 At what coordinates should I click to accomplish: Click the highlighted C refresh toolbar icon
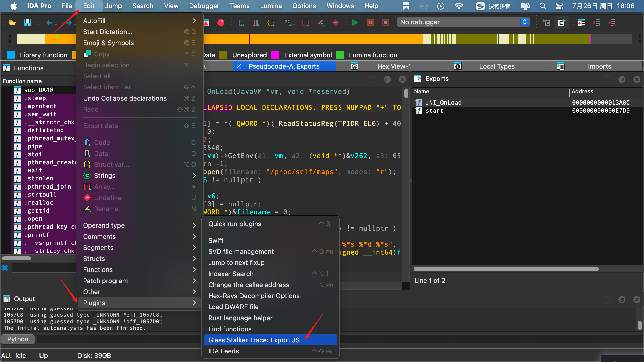click(x=561, y=23)
